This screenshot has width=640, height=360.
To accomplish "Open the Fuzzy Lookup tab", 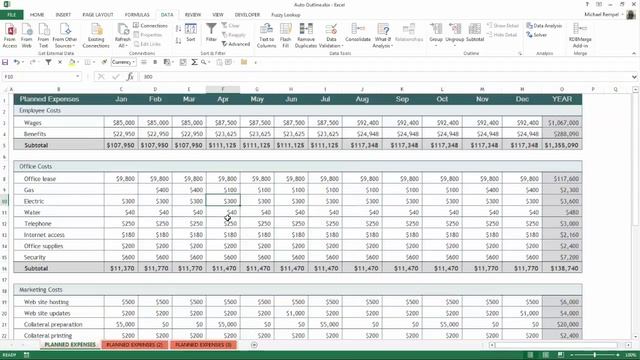I will click(x=286, y=15).
